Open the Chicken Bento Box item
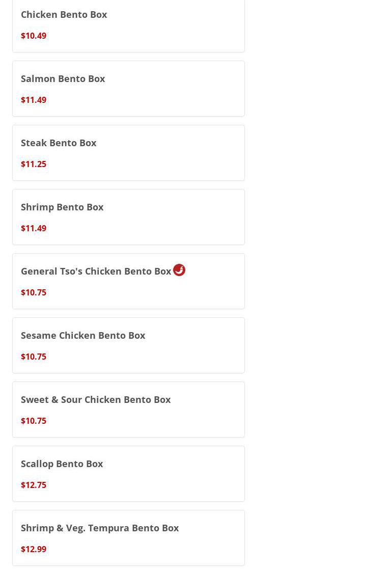Viewport: 392px width, 570px height. (x=128, y=25)
